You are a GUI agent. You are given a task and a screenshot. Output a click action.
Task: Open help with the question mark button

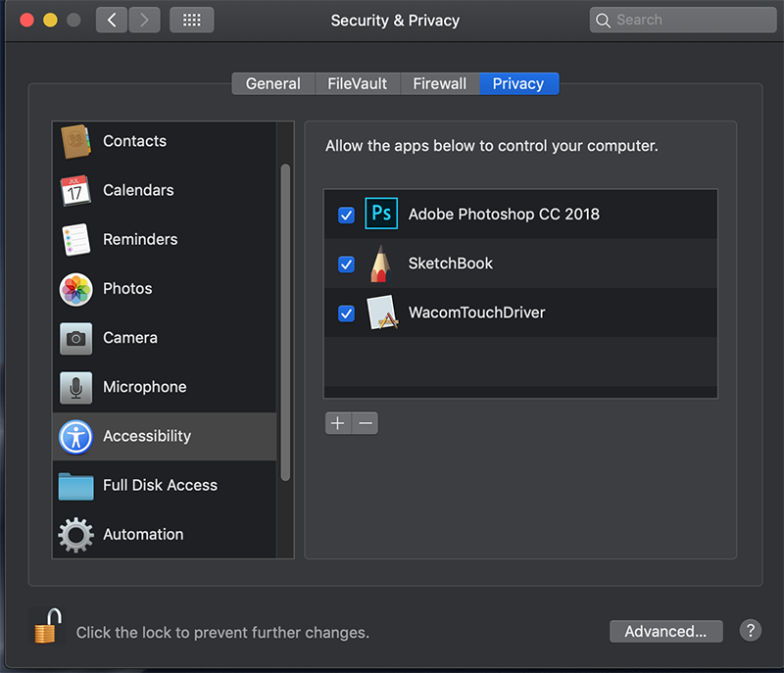(x=750, y=631)
